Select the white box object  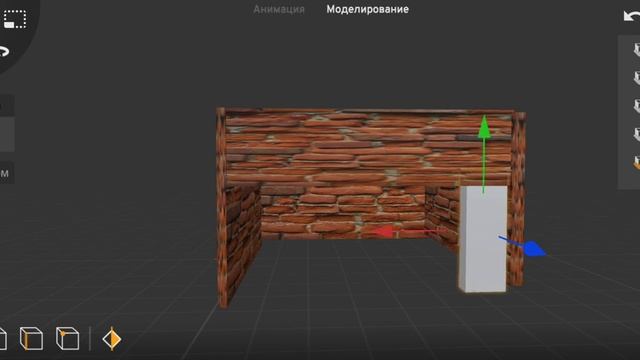tap(483, 239)
